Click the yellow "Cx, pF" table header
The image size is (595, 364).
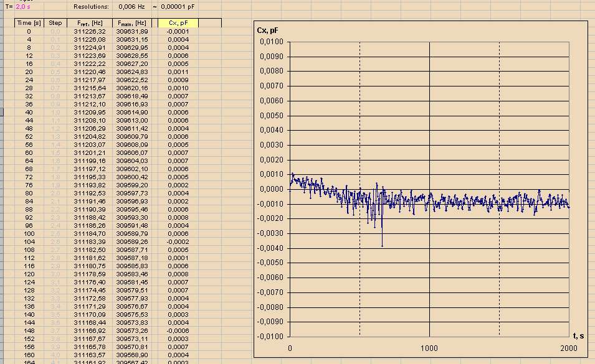178,23
